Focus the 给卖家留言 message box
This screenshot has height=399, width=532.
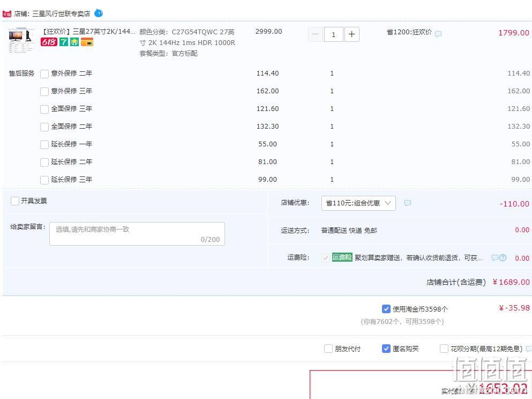pyautogui.click(x=137, y=234)
